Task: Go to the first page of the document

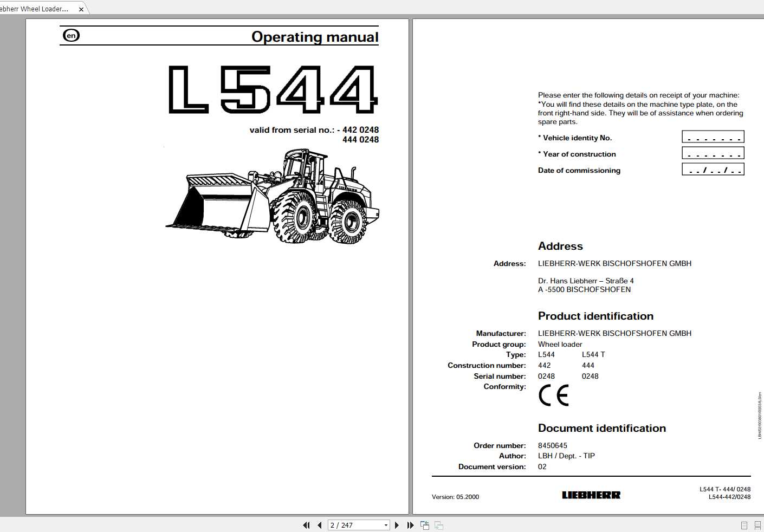Action: [307, 525]
